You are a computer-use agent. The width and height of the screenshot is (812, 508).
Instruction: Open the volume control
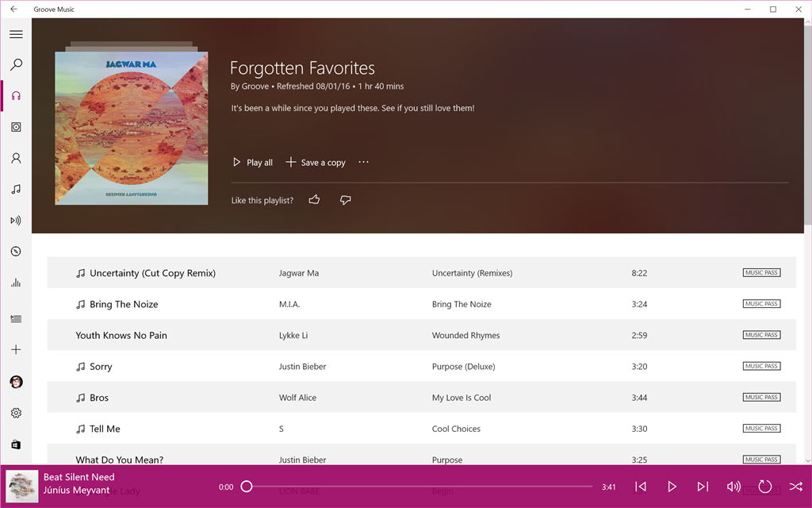[x=733, y=487]
